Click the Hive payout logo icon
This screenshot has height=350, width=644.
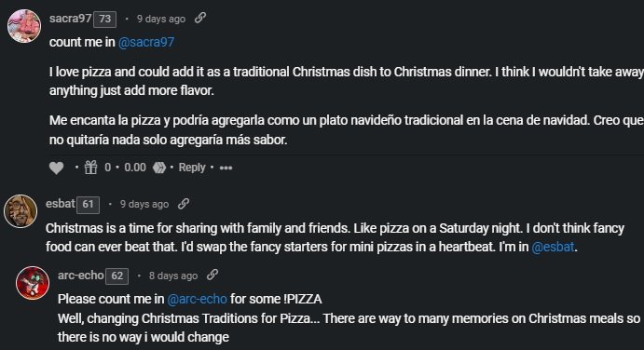(x=159, y=168)
